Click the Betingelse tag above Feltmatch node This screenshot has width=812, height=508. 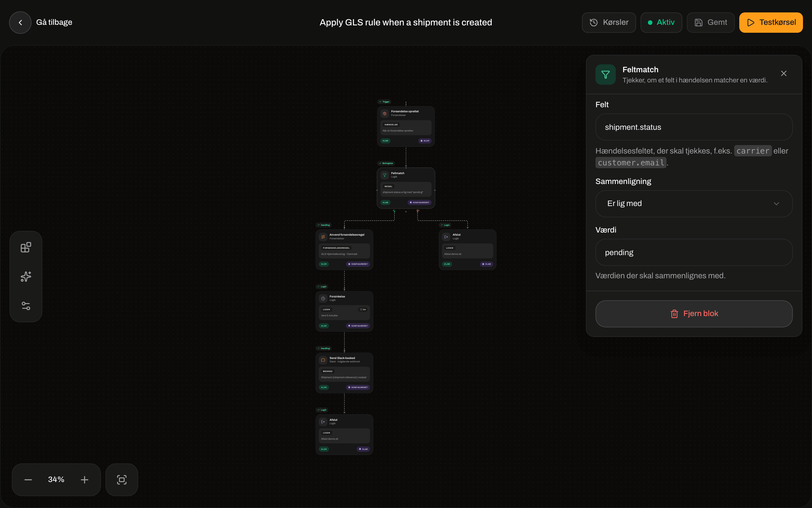[386, 163]
